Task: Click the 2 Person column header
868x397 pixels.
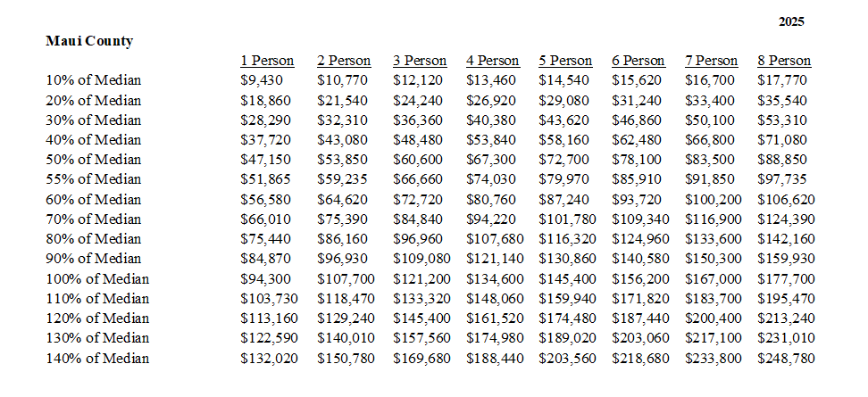Action: point(344,61)
